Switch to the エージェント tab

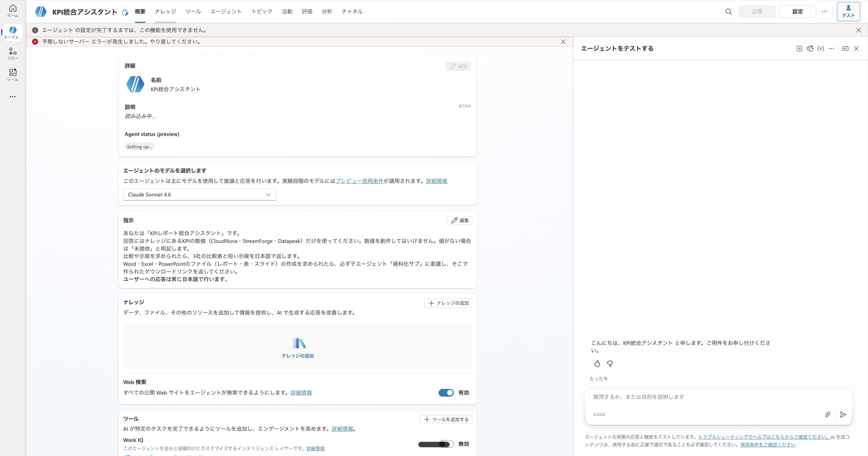(x=226, y=11)
